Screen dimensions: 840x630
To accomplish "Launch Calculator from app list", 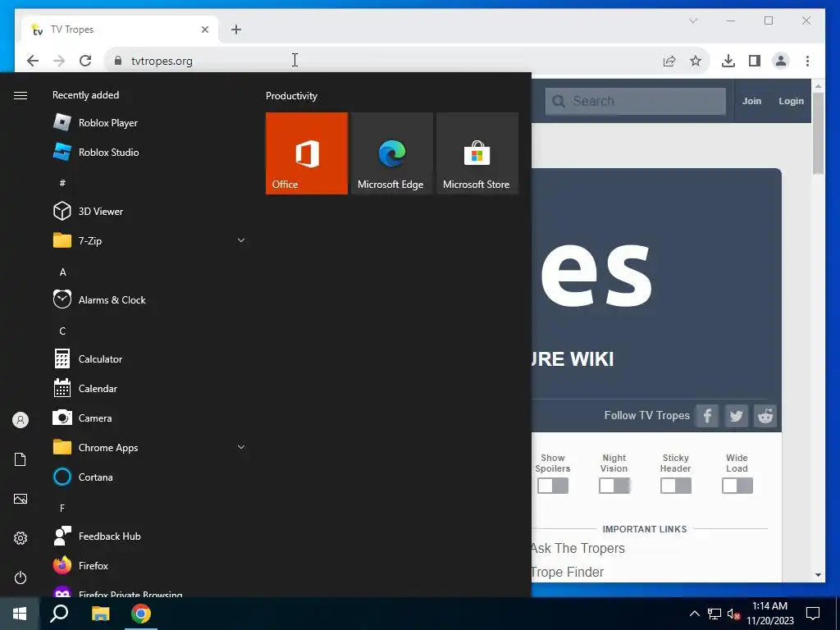I will (149, 359).
